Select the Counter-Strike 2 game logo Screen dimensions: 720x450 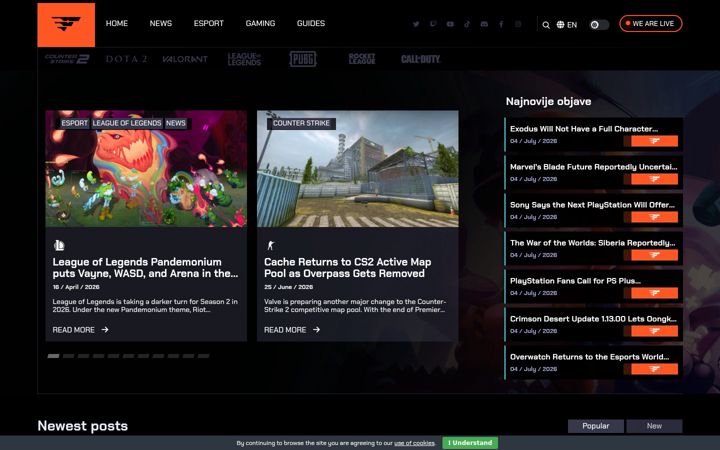pyautogui.click(x=67, y=59)
